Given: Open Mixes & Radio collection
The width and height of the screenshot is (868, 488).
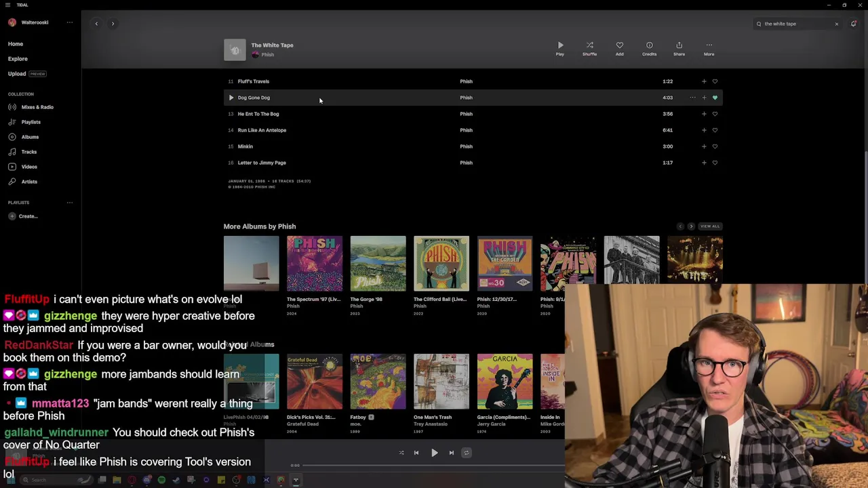Looking at the screenshot, I should tap(31, 107).
